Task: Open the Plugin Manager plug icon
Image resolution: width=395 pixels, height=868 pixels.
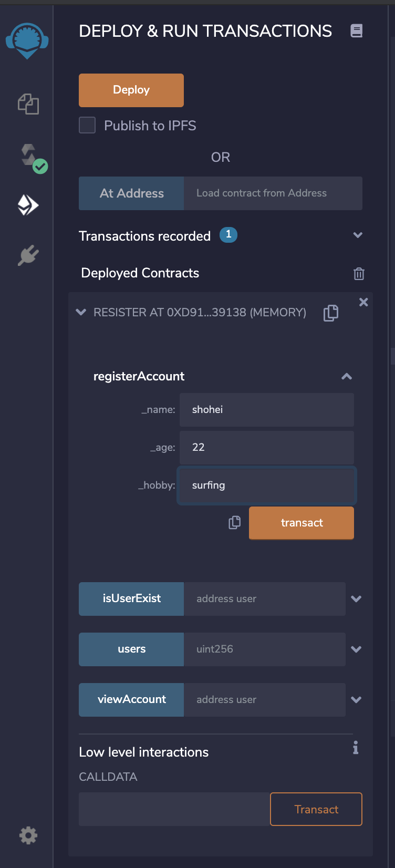Action: 28,255
